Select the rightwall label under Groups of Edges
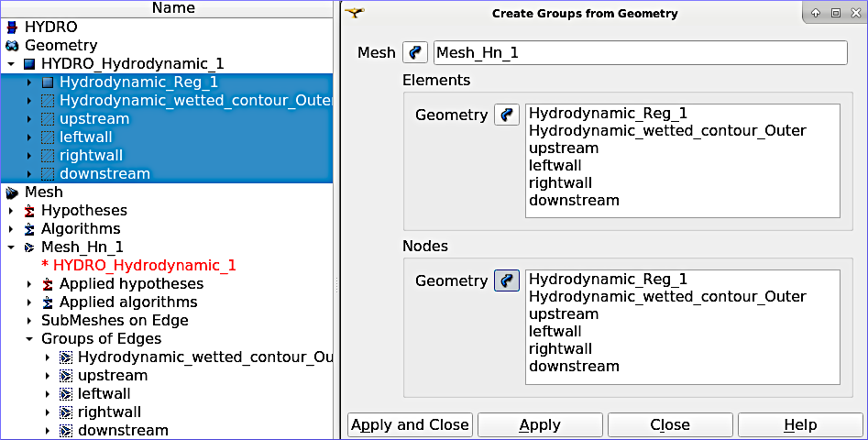 110,412
